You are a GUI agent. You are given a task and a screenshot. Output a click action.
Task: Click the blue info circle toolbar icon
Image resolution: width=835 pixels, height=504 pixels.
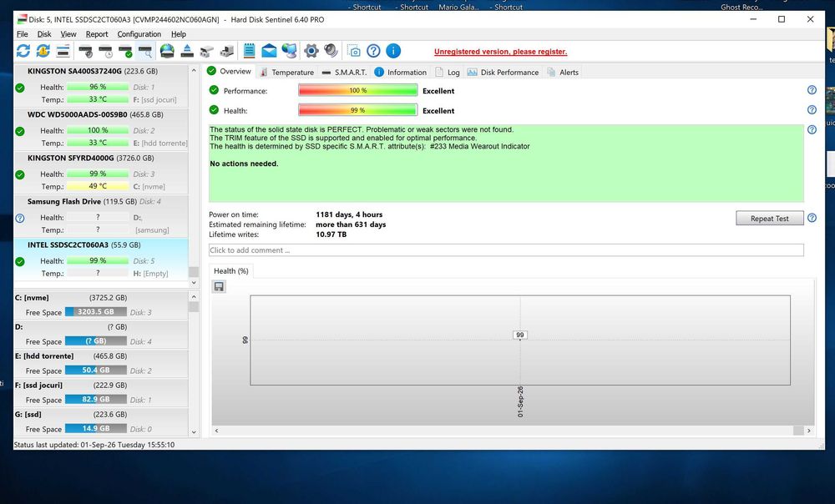[393, 51]
